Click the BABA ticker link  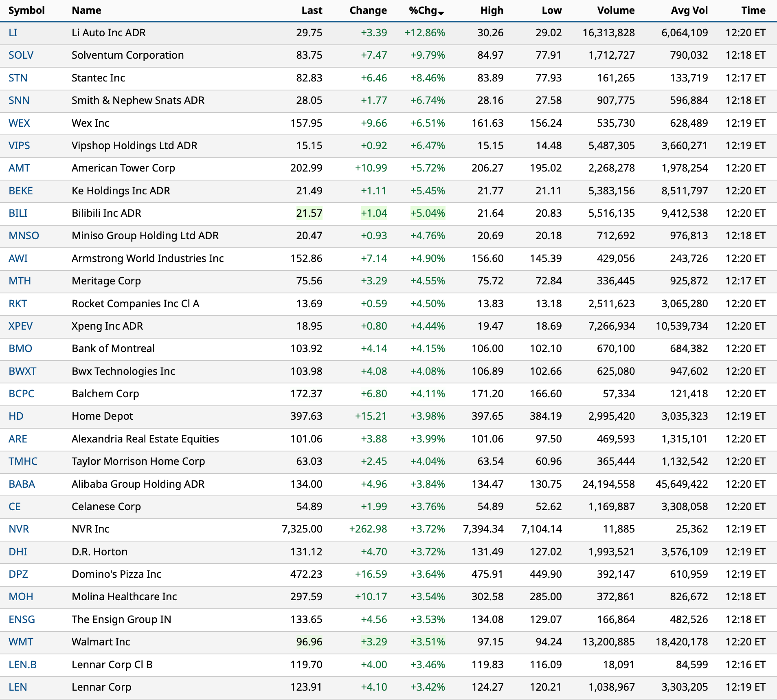[22, 484]
